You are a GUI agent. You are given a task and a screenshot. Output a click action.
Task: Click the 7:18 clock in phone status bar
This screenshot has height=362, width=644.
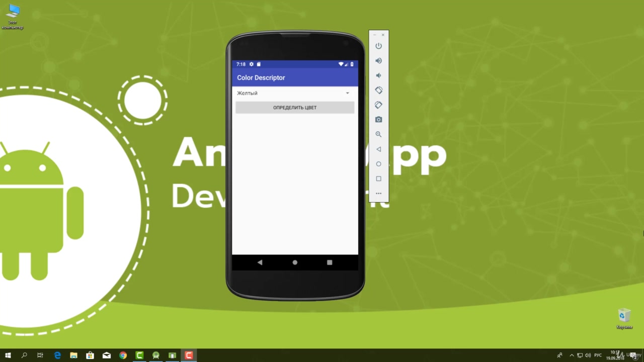pyautogui.click(x=241, y=64)
